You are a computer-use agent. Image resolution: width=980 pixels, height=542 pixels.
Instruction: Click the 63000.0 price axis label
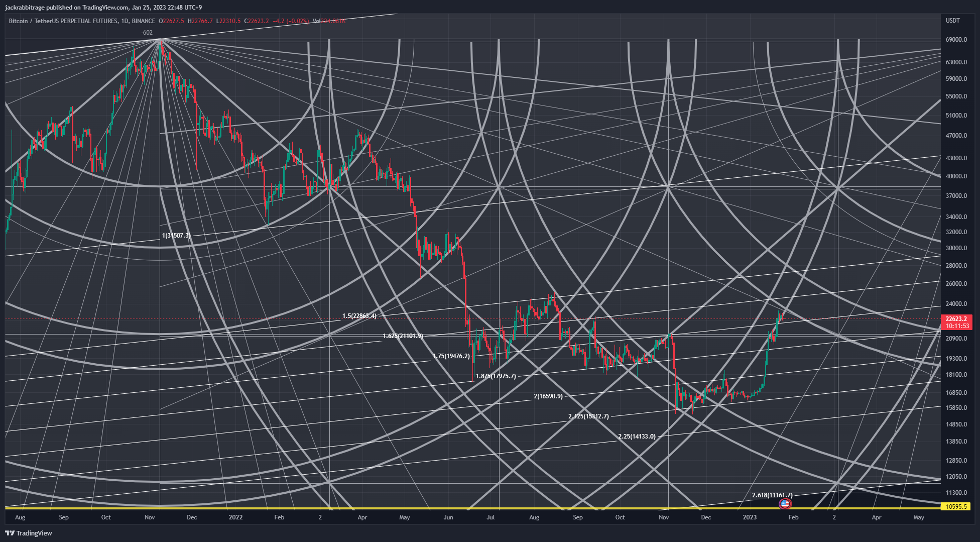click(x=956, y=62)
